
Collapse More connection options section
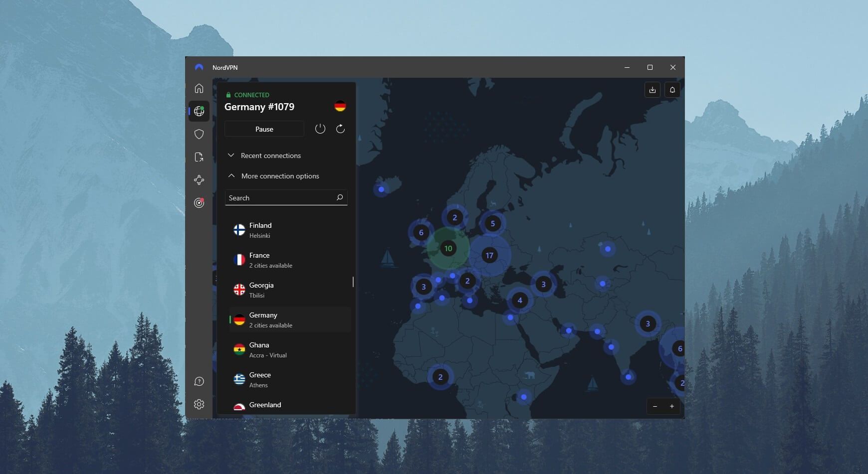pyautogui.click(x=273, y=176)
